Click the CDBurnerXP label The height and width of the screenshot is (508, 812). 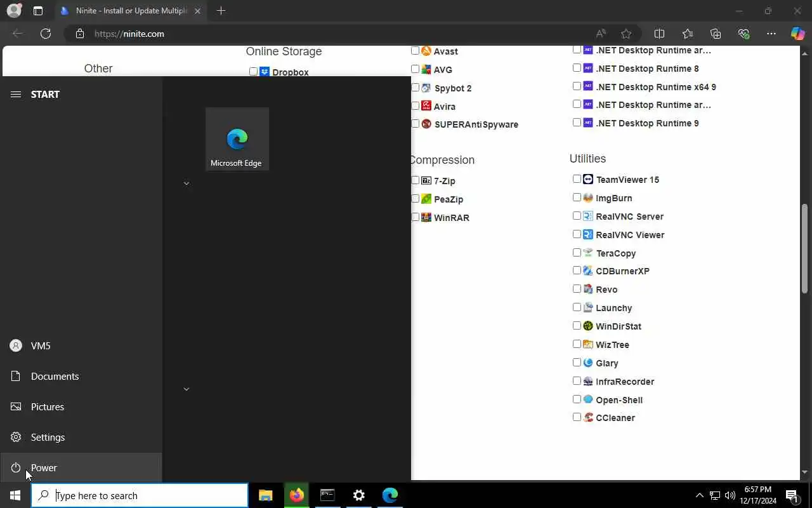(x=622, y=271)
